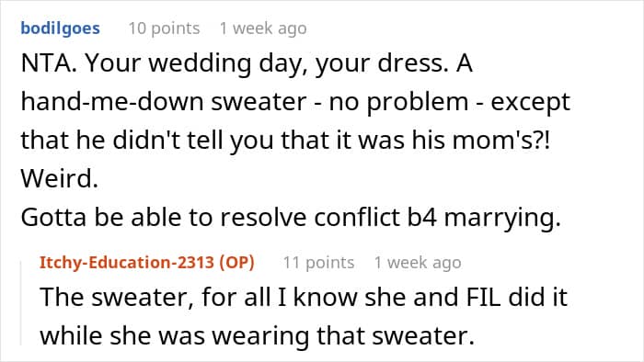Click the phrase 'Your wedding day, your dress'
Image resolution: width=644 pixels, height=362 pixels.
coord(267,64)
